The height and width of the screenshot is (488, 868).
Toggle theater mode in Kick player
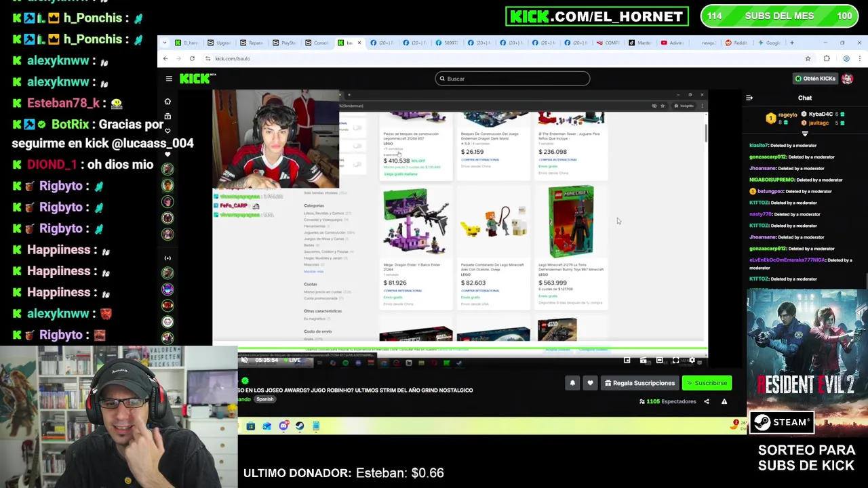click(x=659, y=360)
